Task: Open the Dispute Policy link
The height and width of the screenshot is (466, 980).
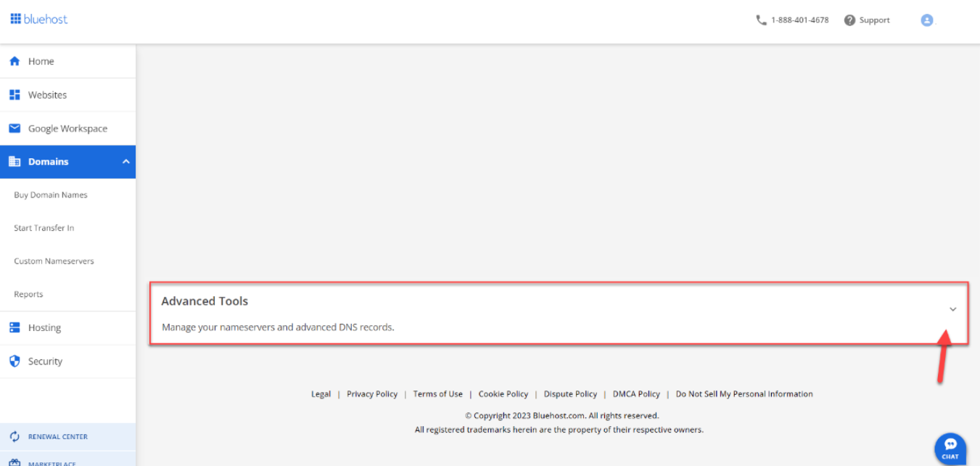Action: coord(570,394)
